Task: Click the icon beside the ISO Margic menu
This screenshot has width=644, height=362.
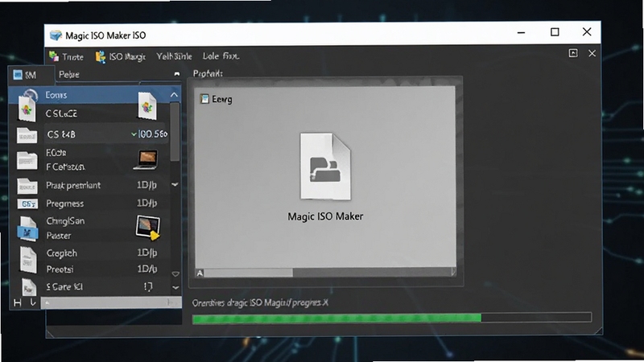Action: tap(100, 56)
